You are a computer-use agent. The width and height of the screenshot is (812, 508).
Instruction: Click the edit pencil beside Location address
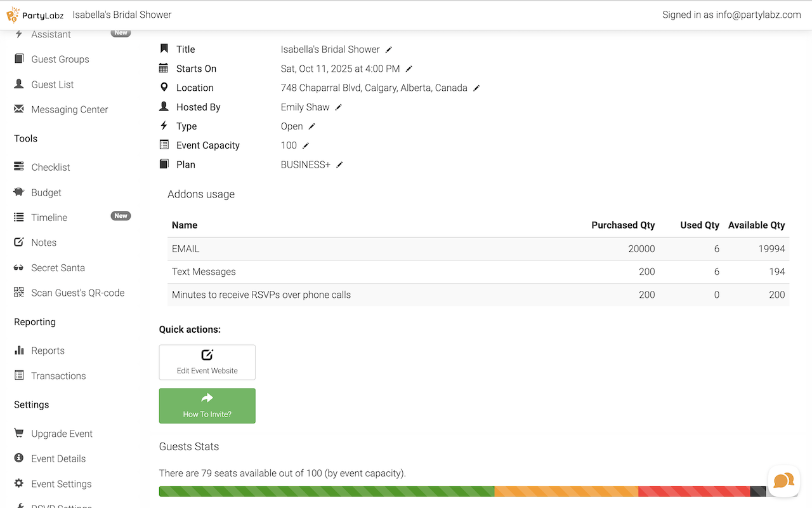476,88
